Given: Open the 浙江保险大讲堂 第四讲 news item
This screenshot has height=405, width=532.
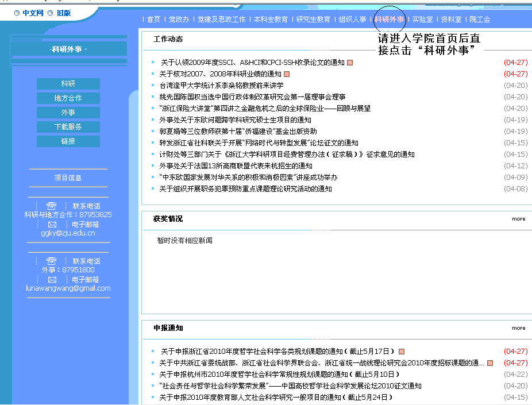Looking at the screenshot, I should pyautogui.click(x=265, y=109).
